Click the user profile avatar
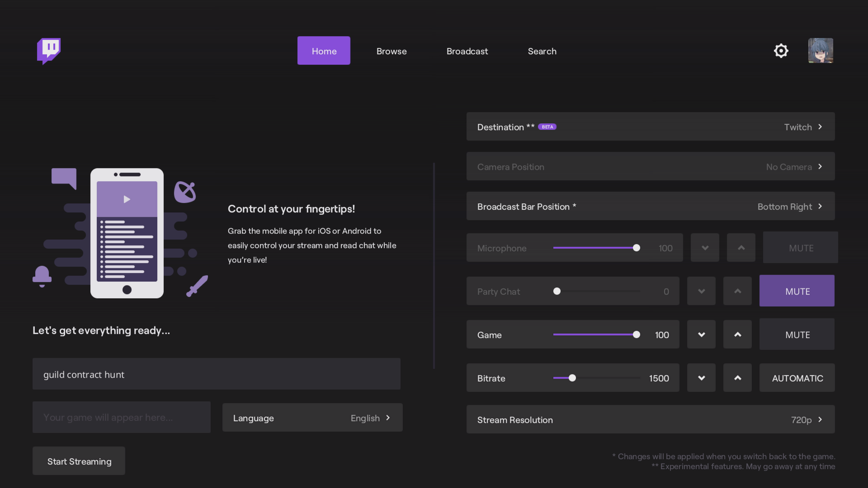This screenshot has height=488, width=868. [821, 50]
